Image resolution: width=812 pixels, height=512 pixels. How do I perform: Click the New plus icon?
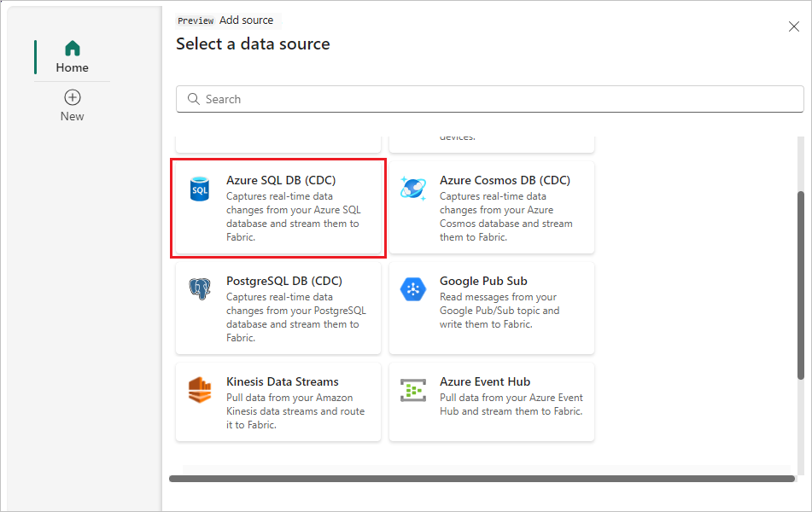pyautogui.click(x=72, y=97)
